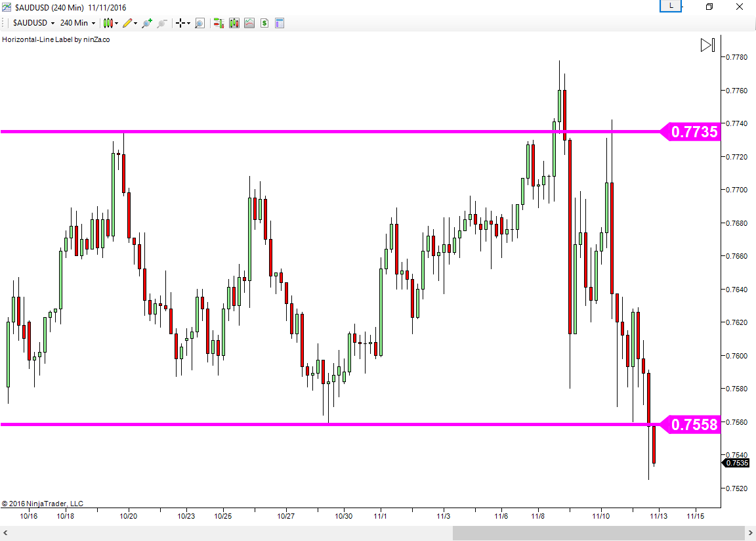Click the 11/13 date axis label
756x541 pixels.
[659, 516]
